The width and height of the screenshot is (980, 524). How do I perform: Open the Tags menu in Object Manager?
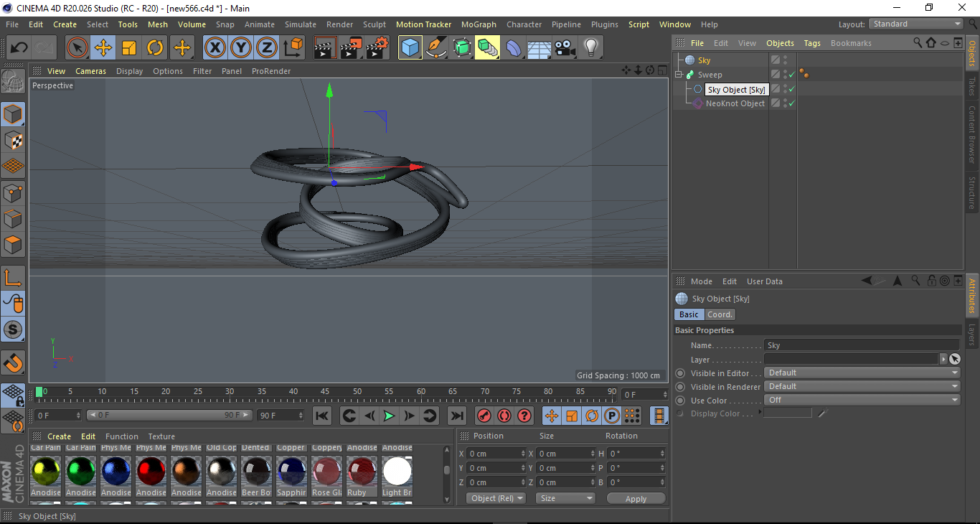812,43
